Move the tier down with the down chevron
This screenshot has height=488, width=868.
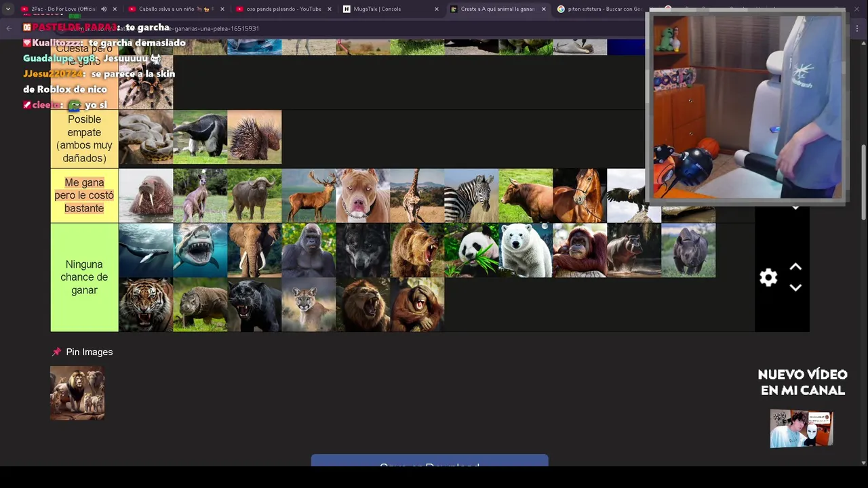coord(795,287)
